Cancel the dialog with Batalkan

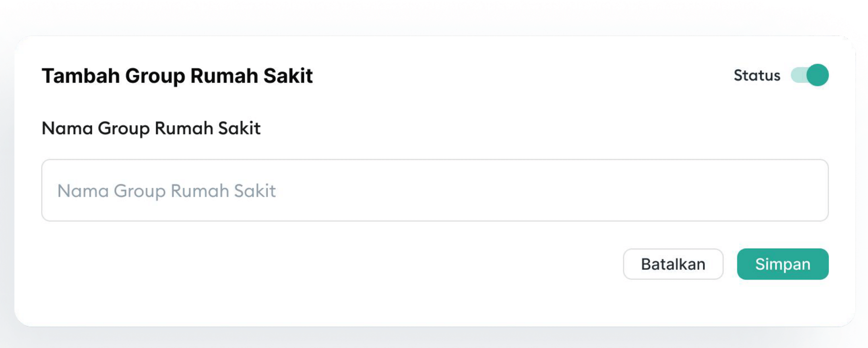673,264
